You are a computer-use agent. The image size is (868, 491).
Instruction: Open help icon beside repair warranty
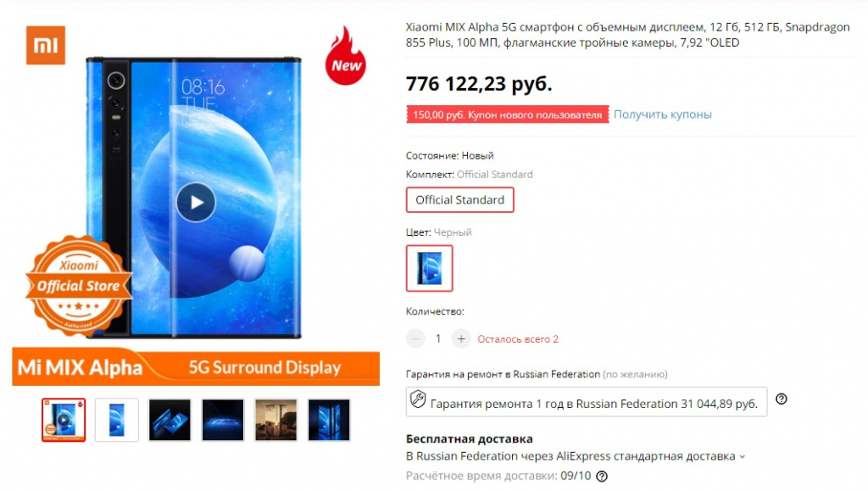tap(781, 399)
